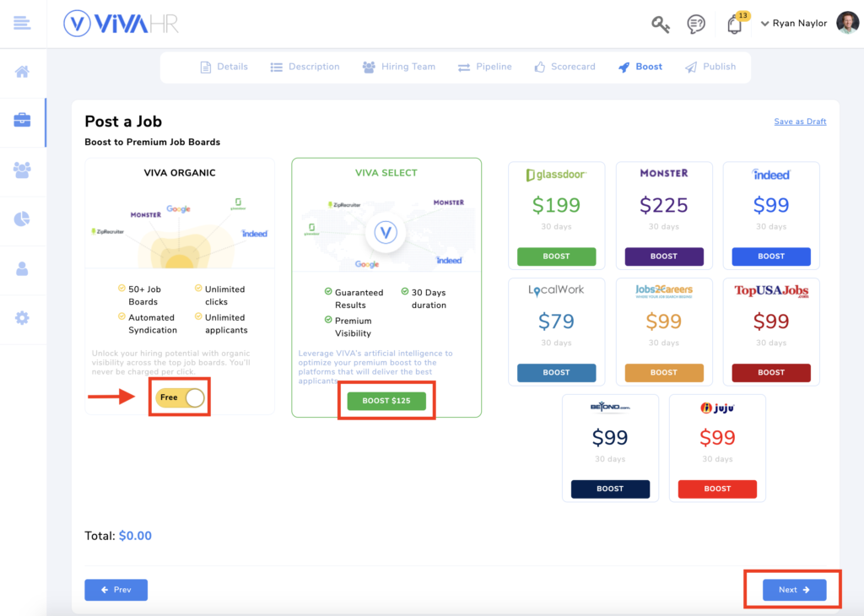Boost on TopUSAJobs for $99
The image size is (864, 616).
point(771,372)
